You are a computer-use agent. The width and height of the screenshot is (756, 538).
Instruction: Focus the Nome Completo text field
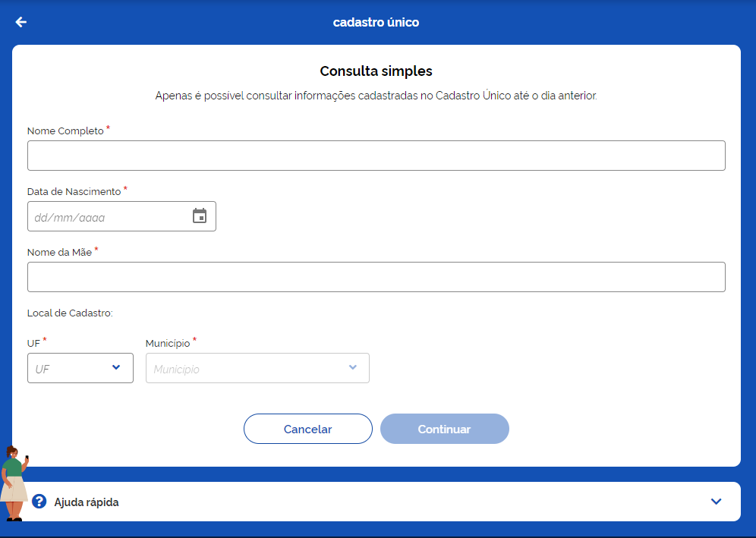(x=376, y=156)
